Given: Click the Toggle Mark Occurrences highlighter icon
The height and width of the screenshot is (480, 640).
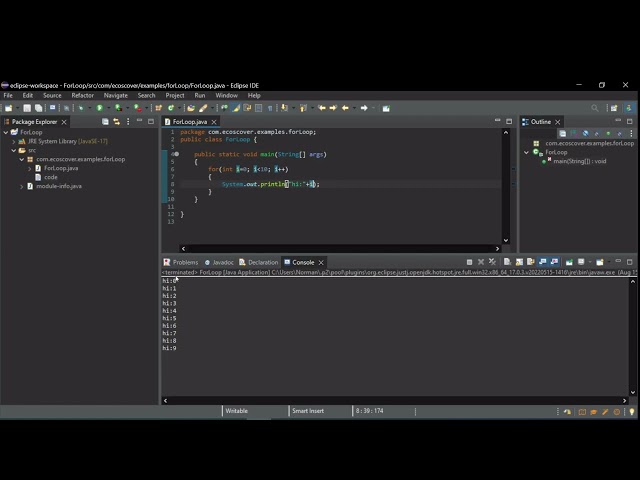Looking at the screenshot, I should [x=236, y=108].
